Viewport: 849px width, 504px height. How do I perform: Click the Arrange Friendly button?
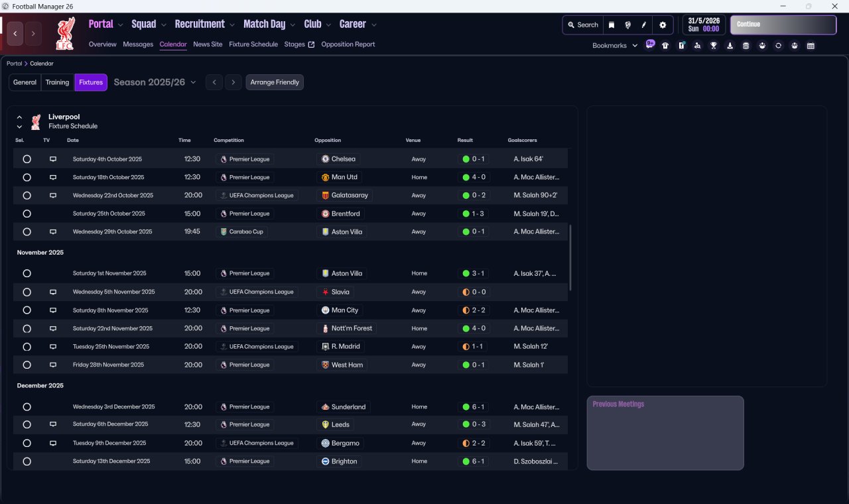tap(275, 82)
